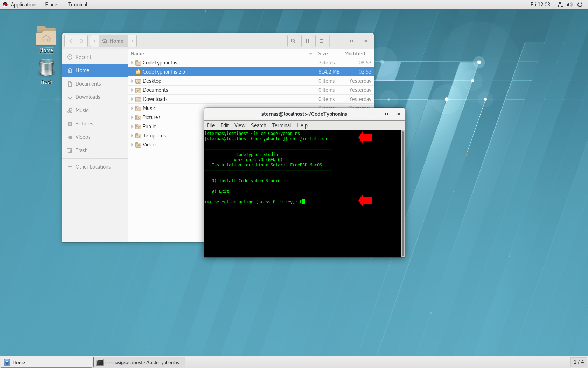Expand the Templates folder row
The height and width of the screenshot is (368, 588).
pos(132,136)
